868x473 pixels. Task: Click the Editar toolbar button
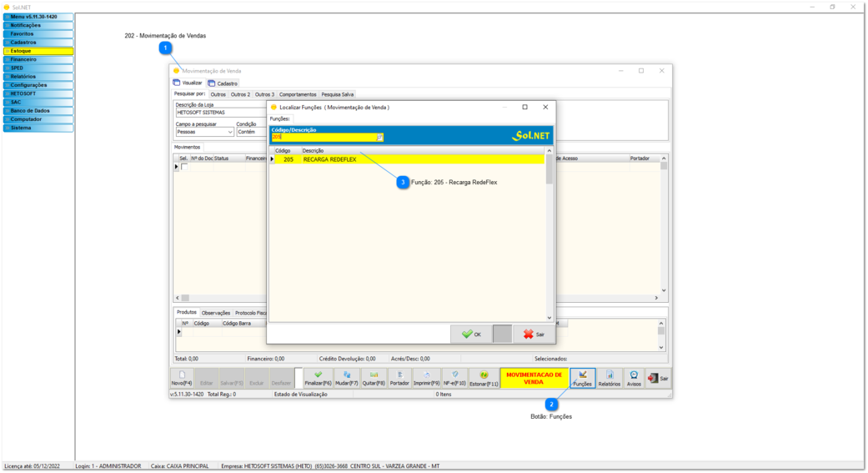click(206, 378)
